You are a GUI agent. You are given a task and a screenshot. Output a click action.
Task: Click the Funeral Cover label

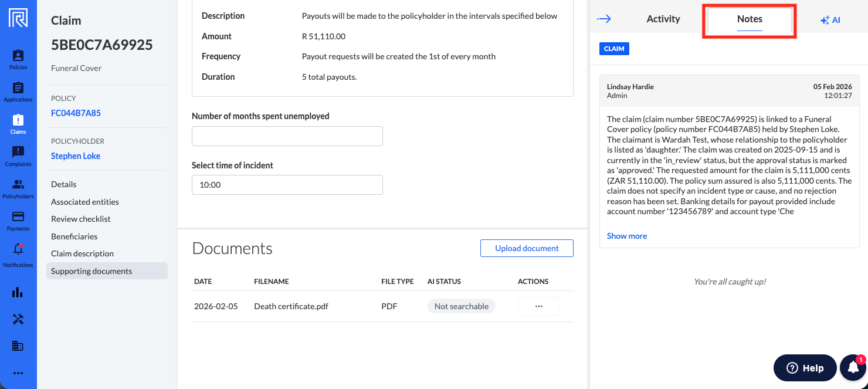coord(76,68)
